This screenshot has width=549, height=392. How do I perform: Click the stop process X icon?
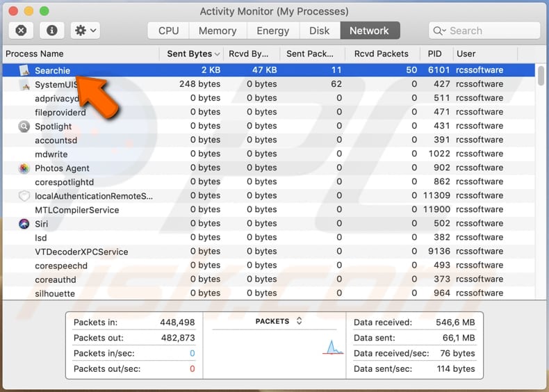coord(21,31)
